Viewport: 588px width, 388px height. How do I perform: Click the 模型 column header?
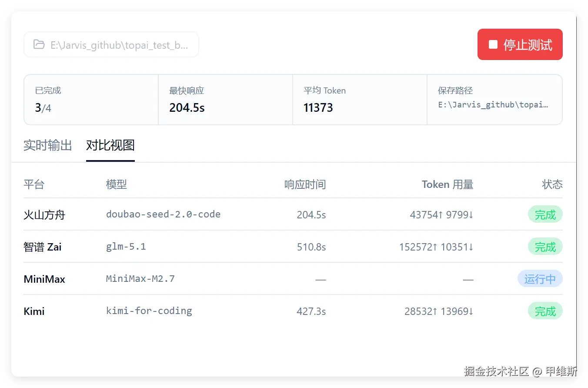click(117, 184)
